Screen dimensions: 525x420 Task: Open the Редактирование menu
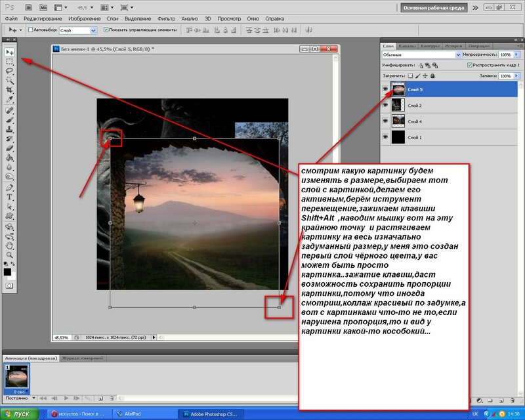click(x=43, y=19)
